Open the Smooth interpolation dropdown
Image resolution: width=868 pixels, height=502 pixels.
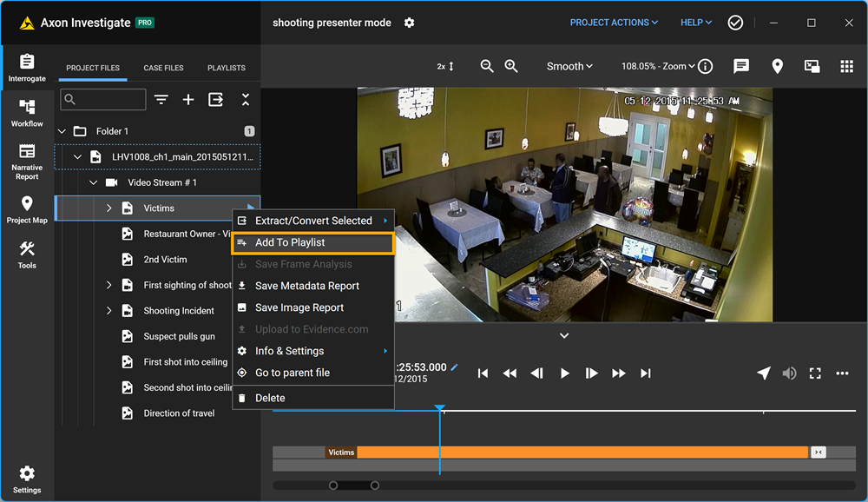coord(569,66)
